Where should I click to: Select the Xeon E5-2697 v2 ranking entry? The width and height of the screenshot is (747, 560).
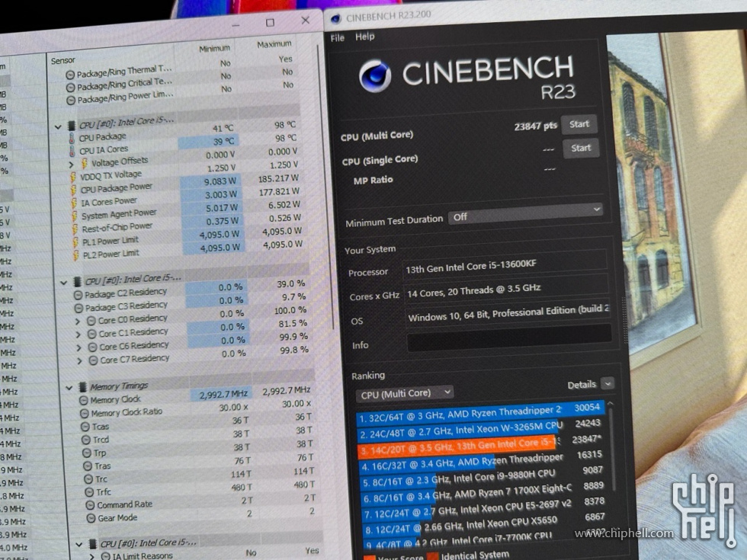click(x=483, y=509)
